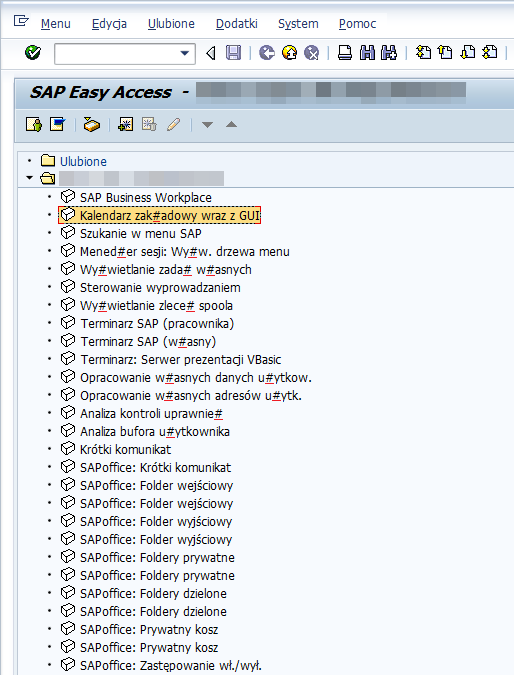Collapse the open user menu folder
The width and height of the screenshot is (514, 675).
coord(29,178)
